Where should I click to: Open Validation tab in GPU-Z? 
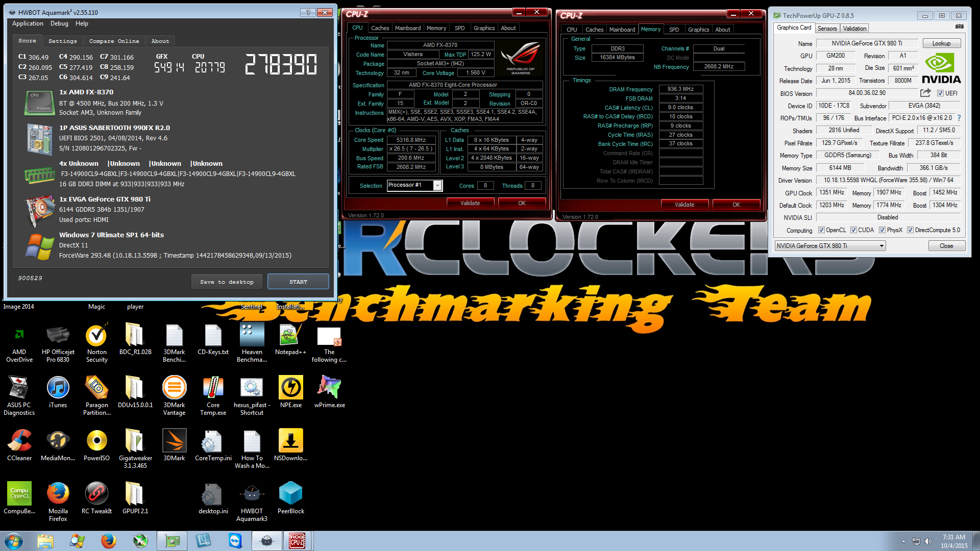tap(854, 29)
